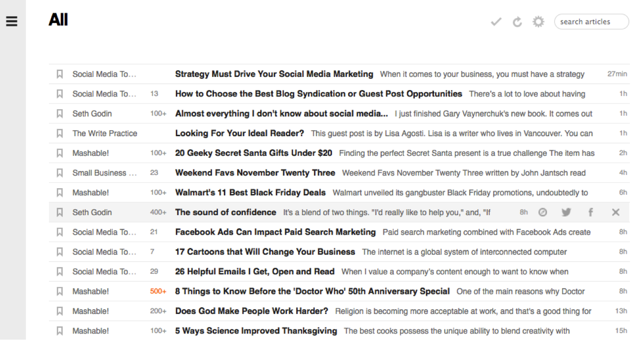644x340 pixels.
Task: Click Mashable! source on 'Doctor Who' row
Action: 91,291
